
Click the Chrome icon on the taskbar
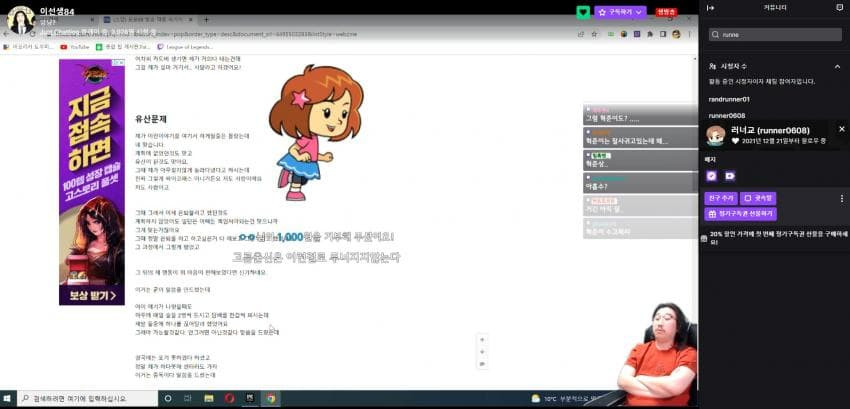pyautogui.click(x=271, y=399)
